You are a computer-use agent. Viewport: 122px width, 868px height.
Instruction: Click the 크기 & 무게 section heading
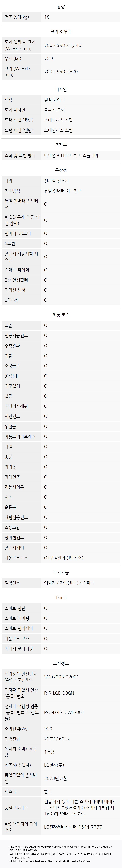[61, 32]
